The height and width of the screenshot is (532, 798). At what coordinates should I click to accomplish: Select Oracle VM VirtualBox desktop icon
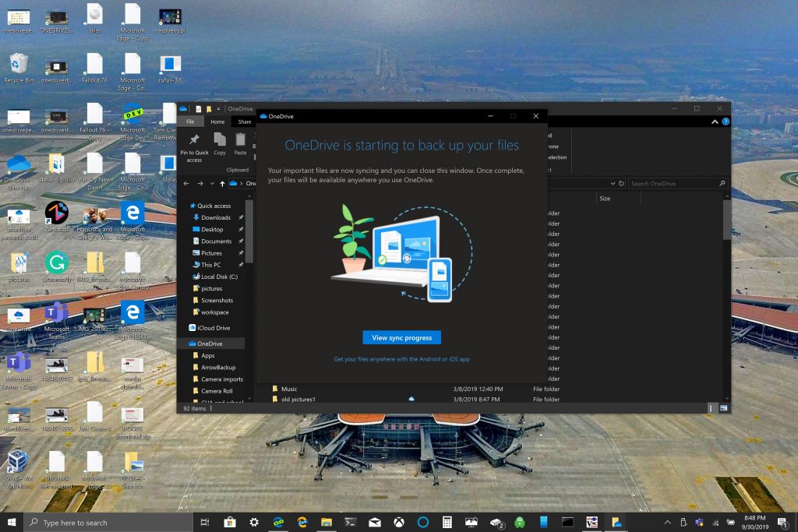click(x=19, y=470)
